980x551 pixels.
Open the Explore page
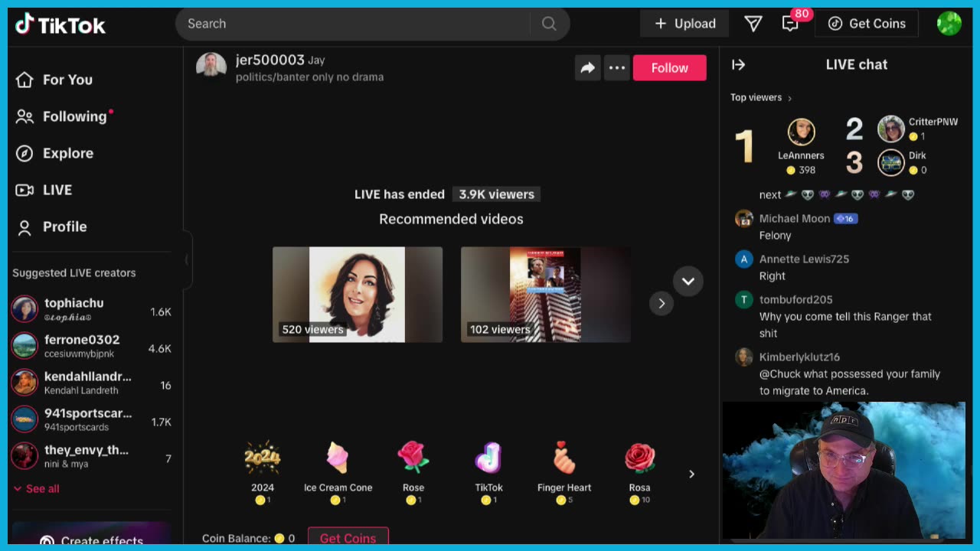[54, 153]
